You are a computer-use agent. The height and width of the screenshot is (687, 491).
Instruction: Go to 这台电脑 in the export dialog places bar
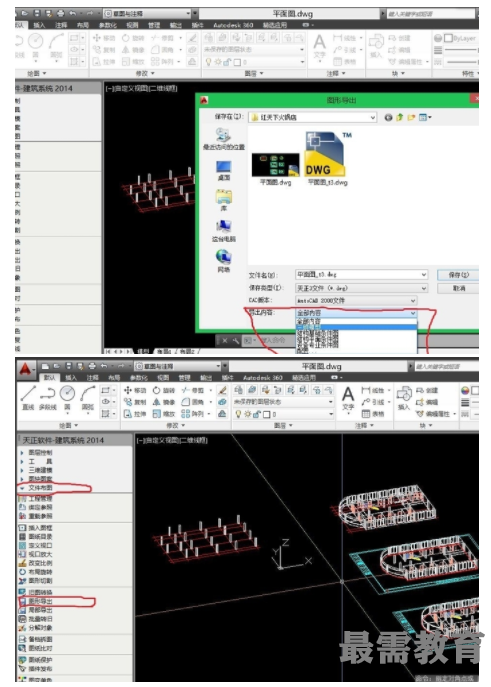pyautogui.click(x=224, y=231)
